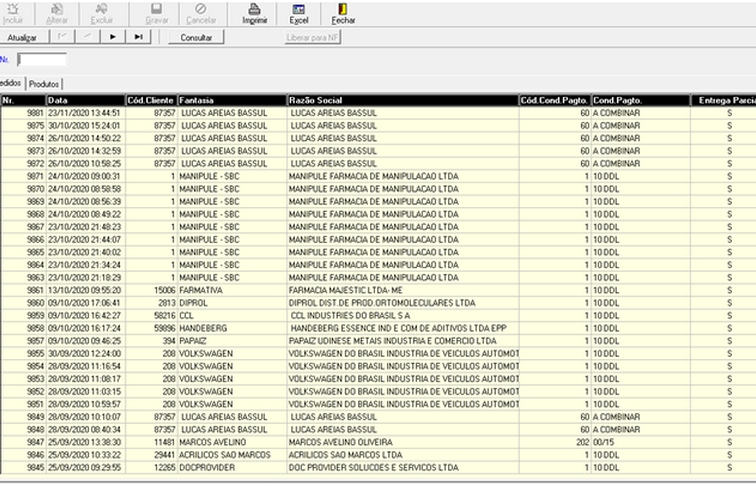This screenshot has height=486, width=756.
Task: Select the DIPROL fantasia cell
Action: [x=232, y=303]
